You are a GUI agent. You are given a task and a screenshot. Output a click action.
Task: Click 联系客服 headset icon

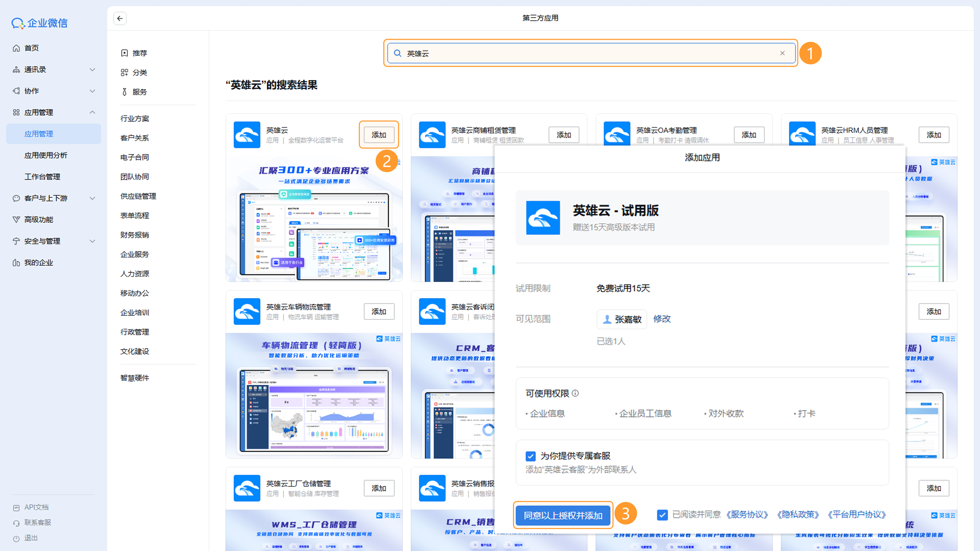tap(16, 523)
